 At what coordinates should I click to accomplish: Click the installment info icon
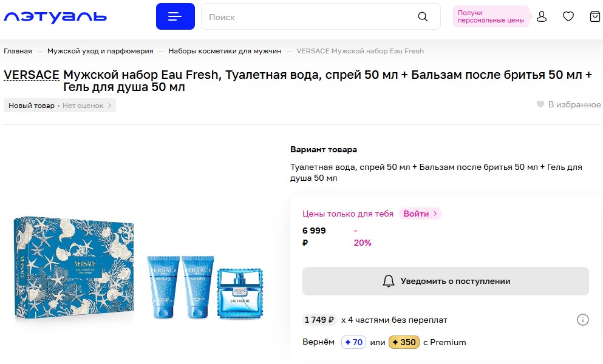coord(582,320)
